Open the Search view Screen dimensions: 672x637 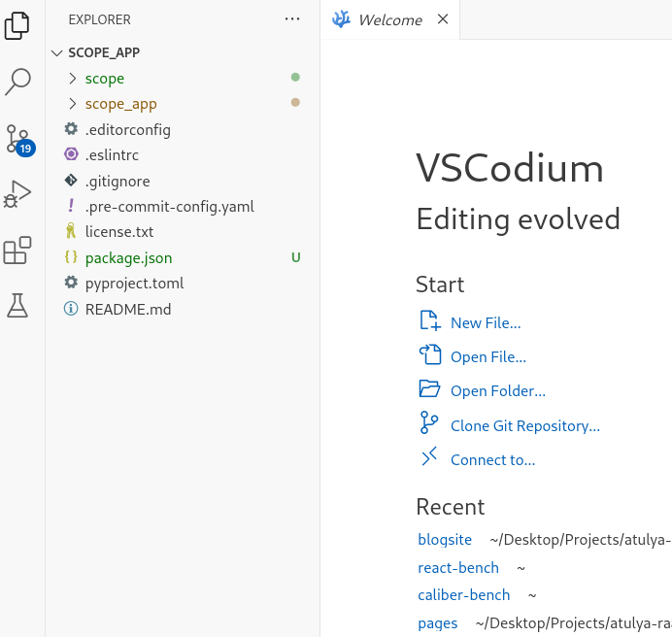tap(17, 82)
